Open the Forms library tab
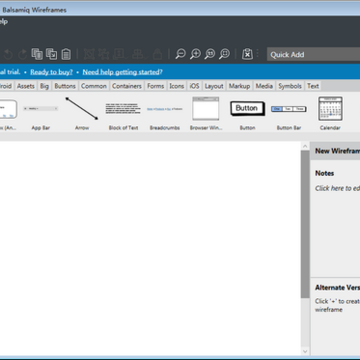The height and width of the screenshot is (360, 360). [155, 86]
